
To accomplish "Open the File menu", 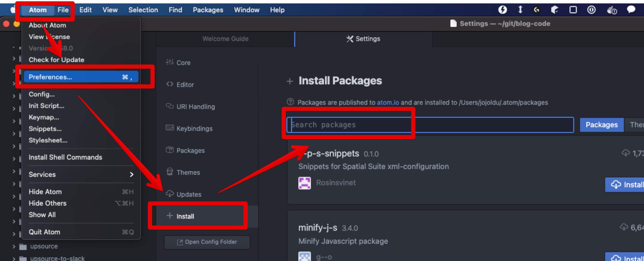I will tap(63, 10).
